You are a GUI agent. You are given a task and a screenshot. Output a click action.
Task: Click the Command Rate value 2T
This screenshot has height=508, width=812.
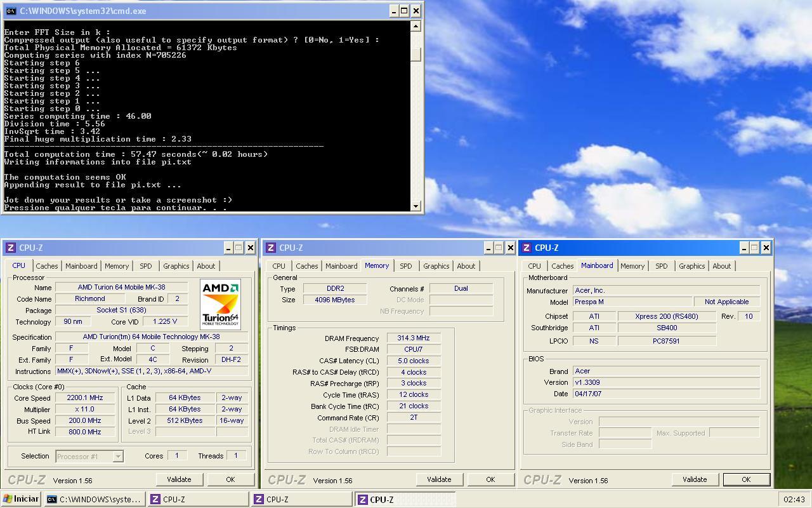[413, 418]
